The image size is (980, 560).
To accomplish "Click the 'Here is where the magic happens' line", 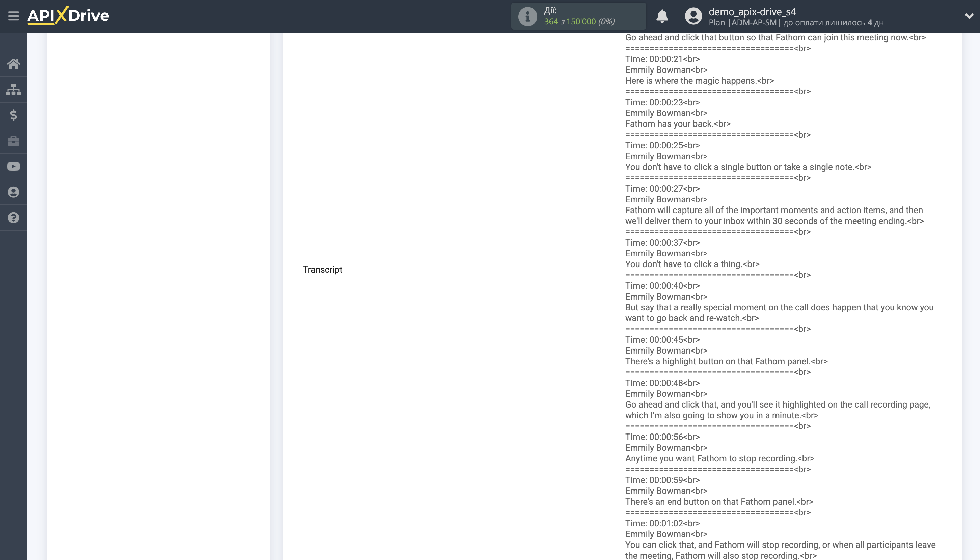I will point(699,81).
